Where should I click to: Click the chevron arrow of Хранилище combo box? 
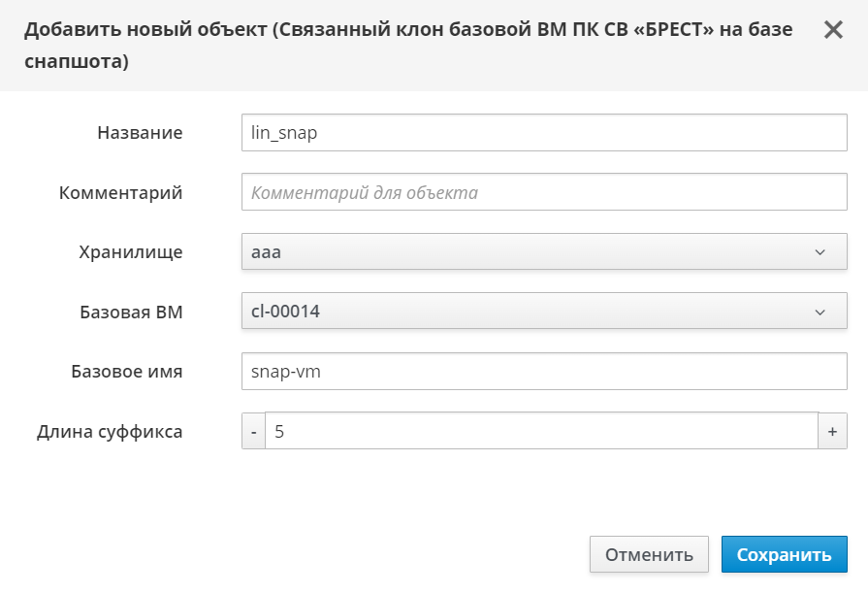click(x=820, y=252)
